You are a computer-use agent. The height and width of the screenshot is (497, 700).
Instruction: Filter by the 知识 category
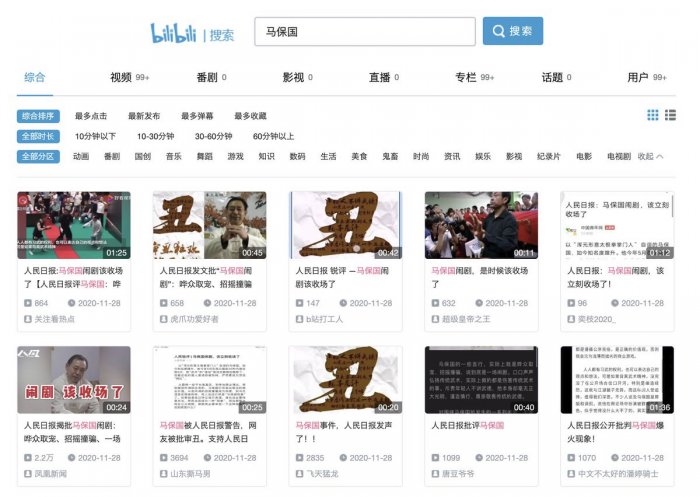(x=267, y=156)
